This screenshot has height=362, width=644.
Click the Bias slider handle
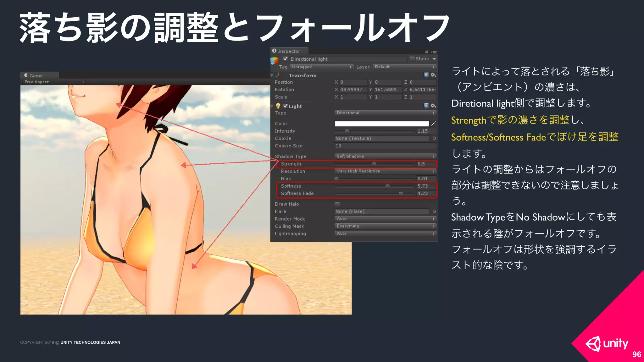pos(336,179)
